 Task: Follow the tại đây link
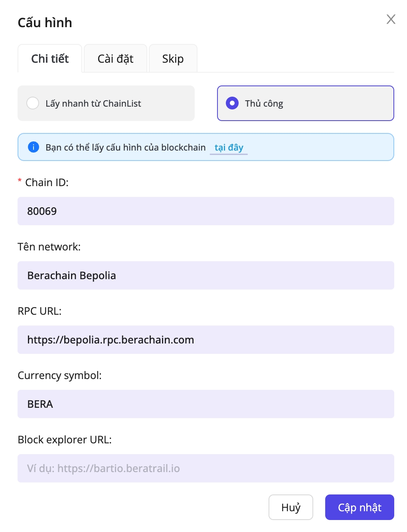pyautogui.click(x=229, y=147)
